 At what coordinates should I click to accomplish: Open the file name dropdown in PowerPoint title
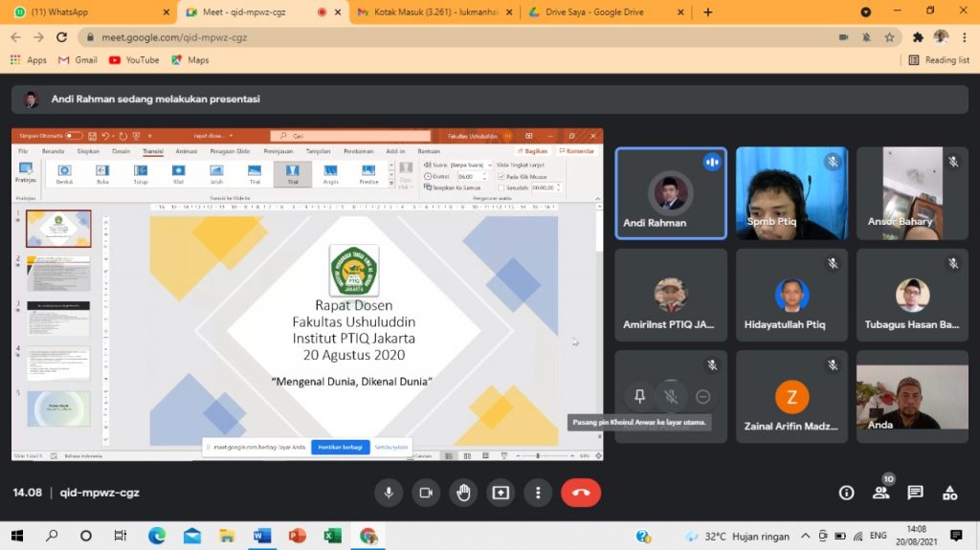(x=231, y=136)
